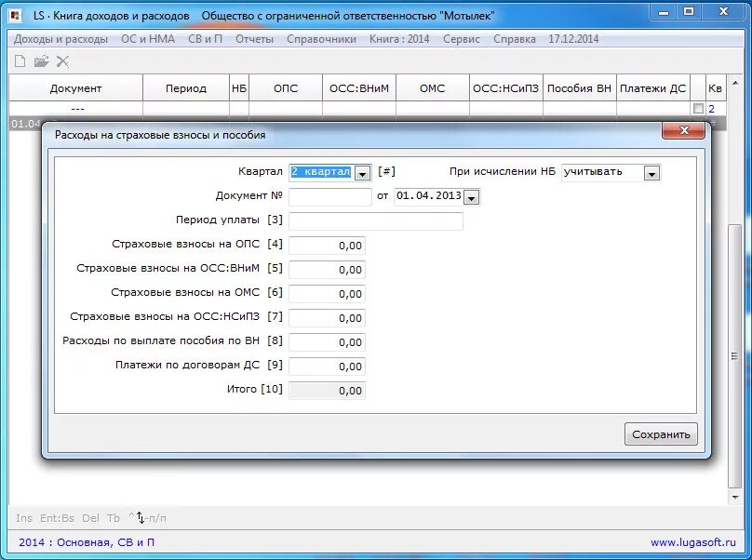The image size is (752, 560).
Task: Click the application logo icon in title bar
Action: [x=15, y=16]
